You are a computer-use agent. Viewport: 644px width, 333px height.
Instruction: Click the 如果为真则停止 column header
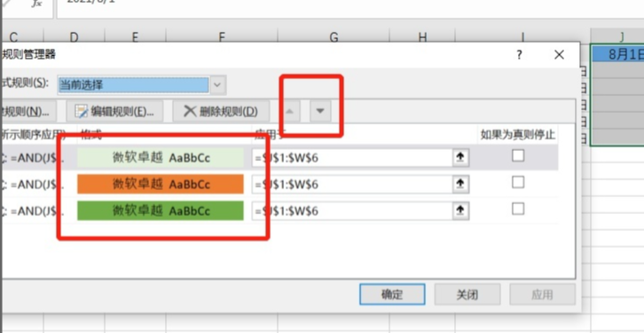518,134
